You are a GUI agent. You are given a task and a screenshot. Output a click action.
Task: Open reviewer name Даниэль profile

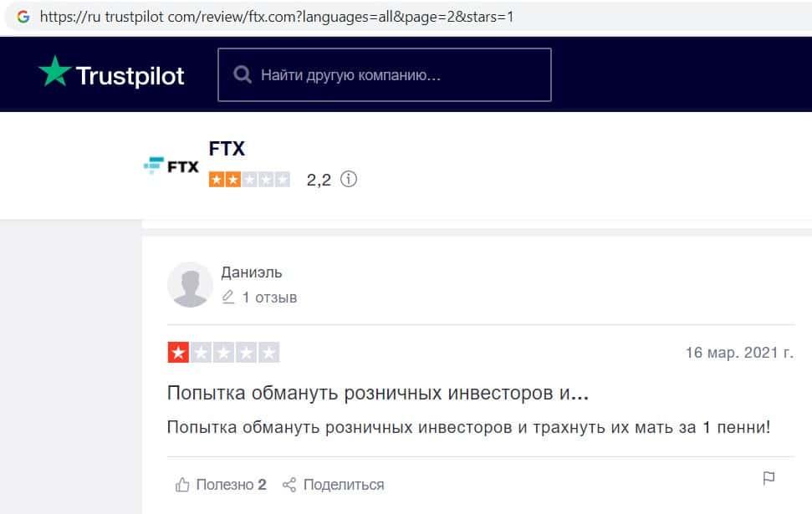[252, 272]
